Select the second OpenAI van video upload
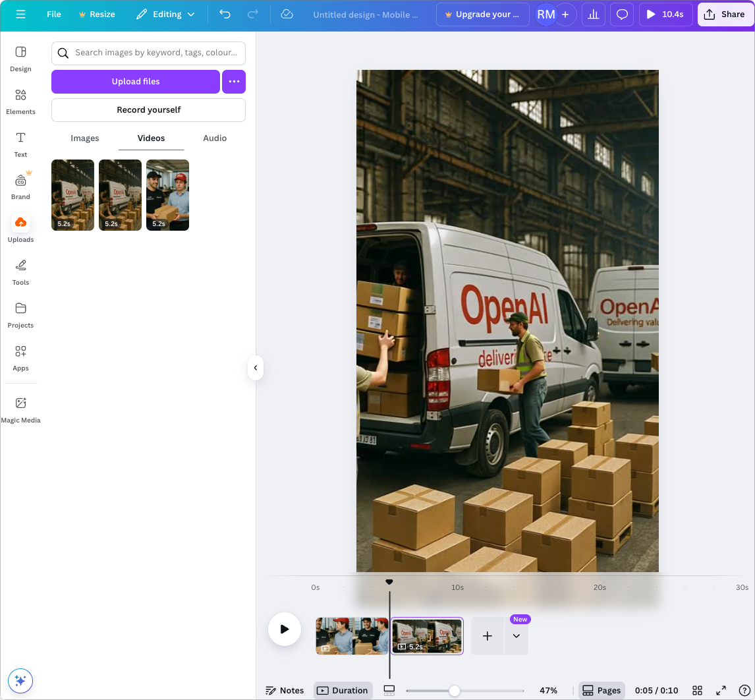The image size is (755, 700). 121,195
